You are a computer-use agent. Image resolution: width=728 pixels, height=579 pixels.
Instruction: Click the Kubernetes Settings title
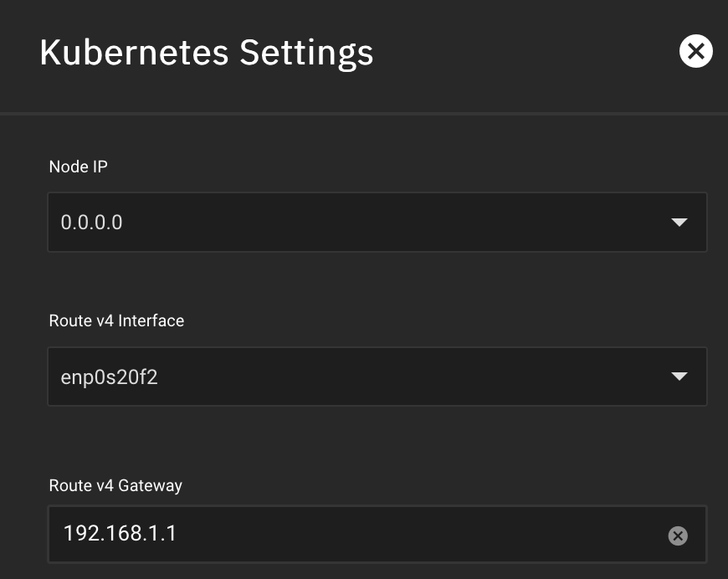206,53
